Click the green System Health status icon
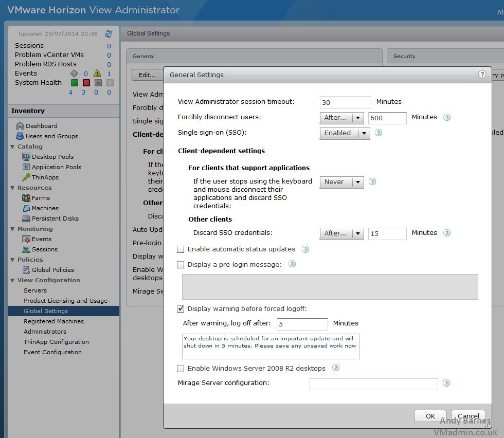Image resolution: width=504 pixels, height=438 pixels. coord(74,83)
